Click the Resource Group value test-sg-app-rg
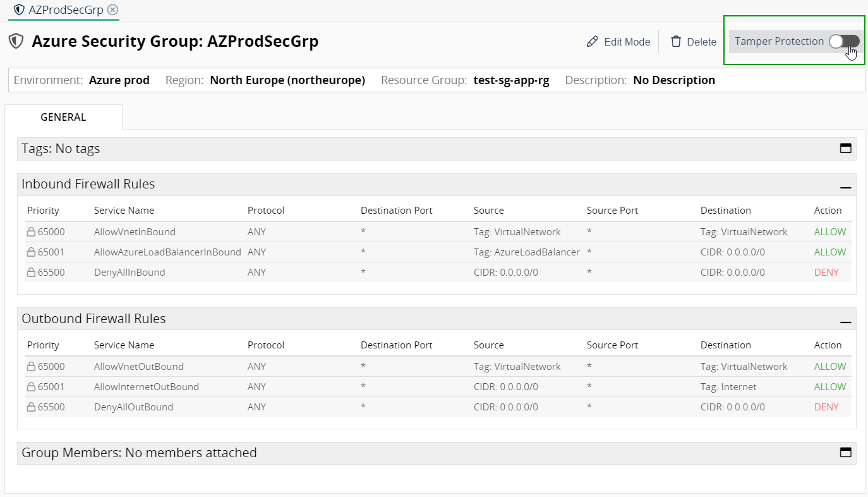This screenshot has width=868, height=497. coord(511,80)
